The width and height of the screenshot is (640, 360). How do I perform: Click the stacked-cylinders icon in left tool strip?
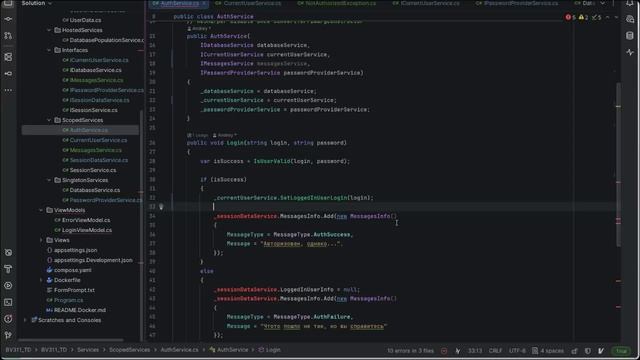point(8,57)
